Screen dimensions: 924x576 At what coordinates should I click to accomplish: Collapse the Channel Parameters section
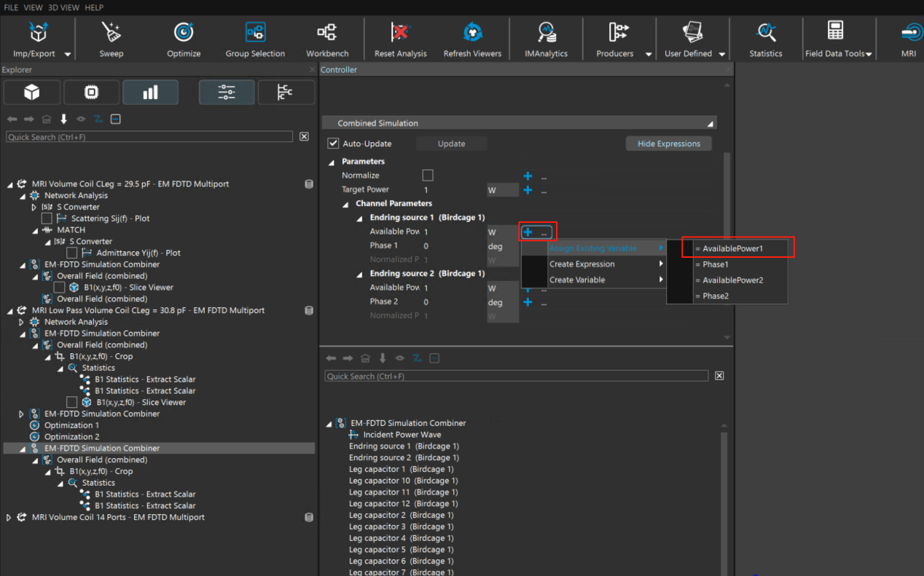347,204
